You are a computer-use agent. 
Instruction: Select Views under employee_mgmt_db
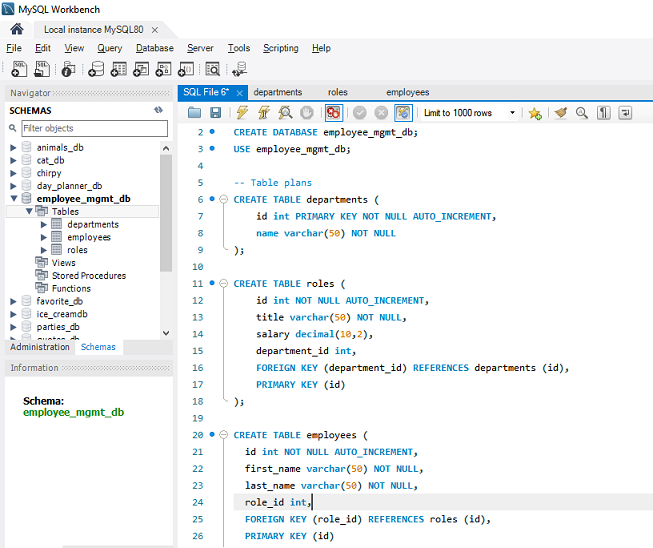pyautogui.click(x=63, y=263)
